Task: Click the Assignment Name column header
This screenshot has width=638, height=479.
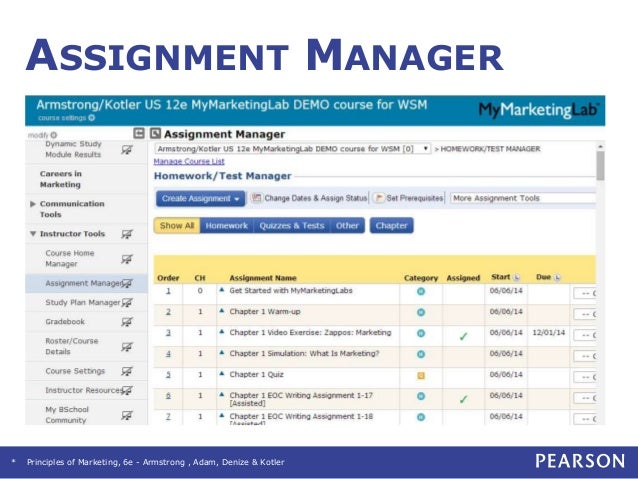Action: [x=263, y=278]
